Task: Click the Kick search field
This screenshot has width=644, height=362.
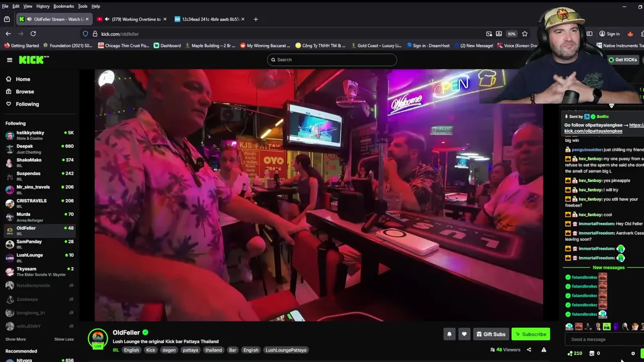Action: 332,60
